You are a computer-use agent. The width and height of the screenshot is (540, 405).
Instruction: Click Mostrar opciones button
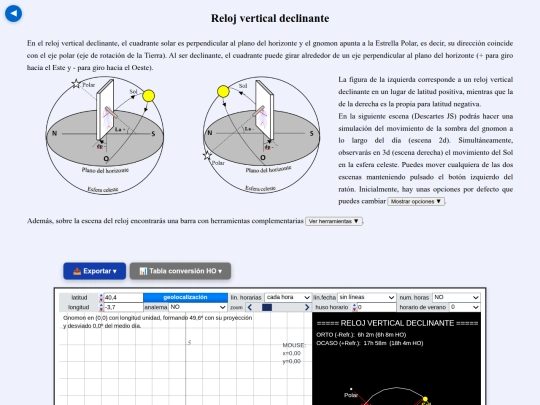pos(416,201)
